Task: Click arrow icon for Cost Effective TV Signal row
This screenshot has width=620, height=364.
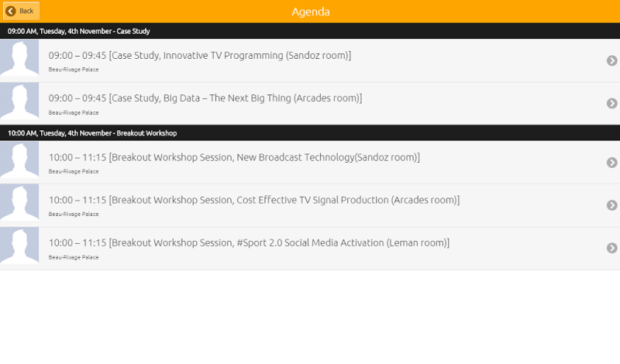Action: 611,205
